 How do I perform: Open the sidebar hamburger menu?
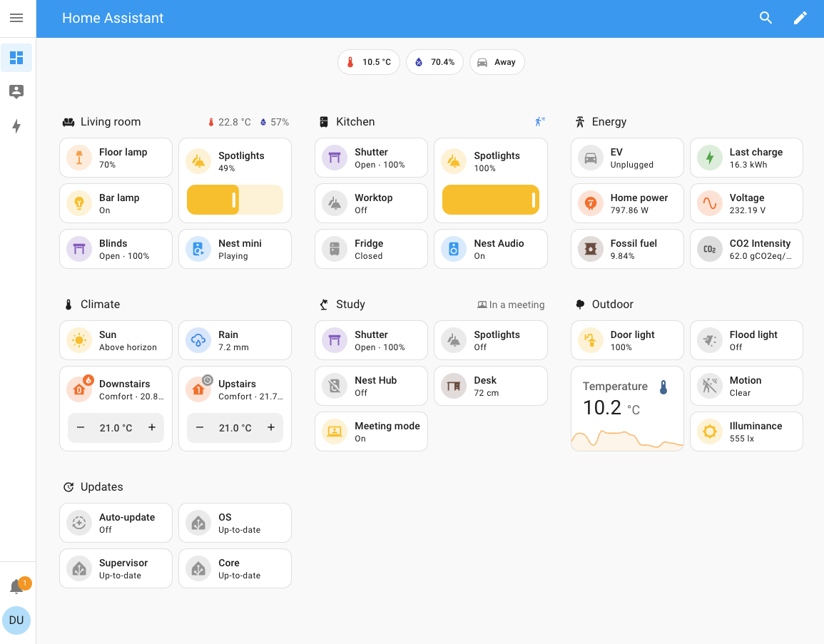(16, 18)
